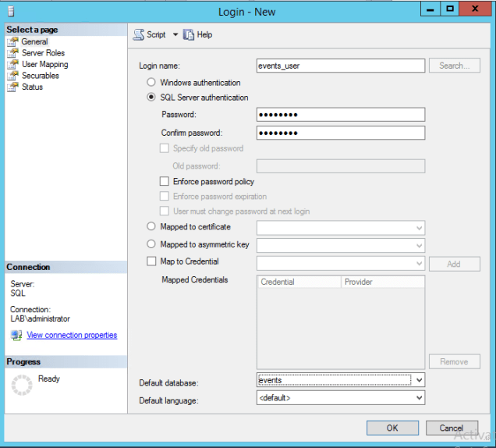Click the User Mapping page icon
The image size is (496, 448).
13,64
